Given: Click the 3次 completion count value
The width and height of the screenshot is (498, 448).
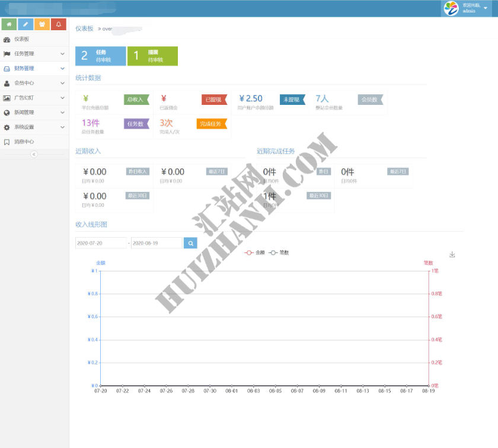Looking at the screenshot, I should click(x=166, y=123).
